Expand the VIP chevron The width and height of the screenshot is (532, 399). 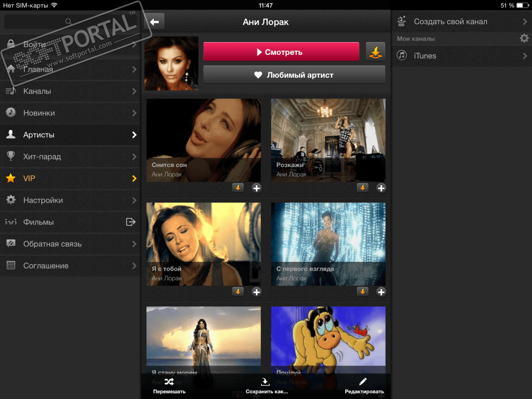coord(135,178)
